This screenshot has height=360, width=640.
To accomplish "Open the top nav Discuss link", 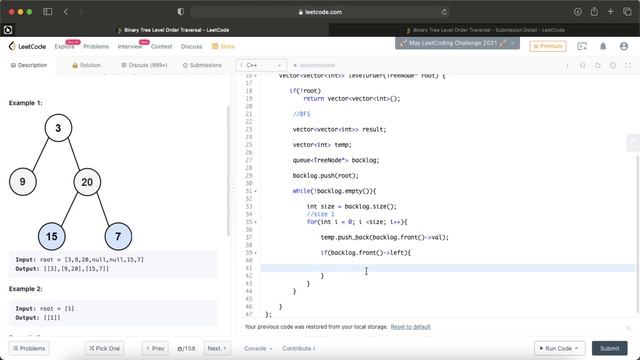I will pos(191,47).
